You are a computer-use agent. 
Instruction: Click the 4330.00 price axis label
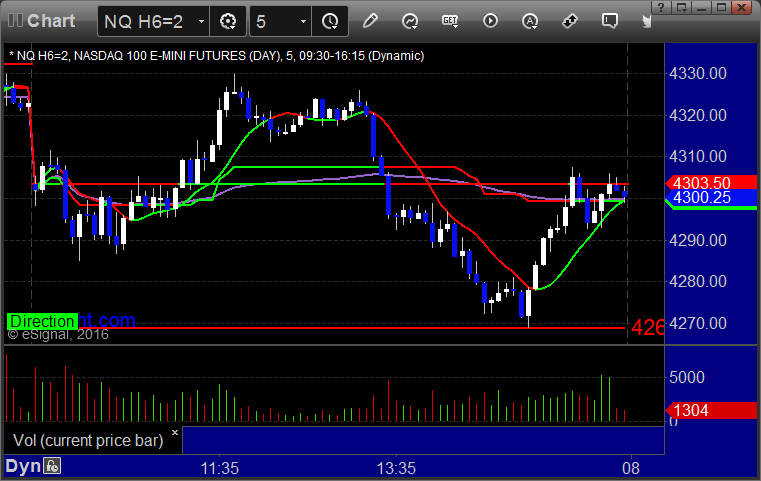tap(697, 74)
